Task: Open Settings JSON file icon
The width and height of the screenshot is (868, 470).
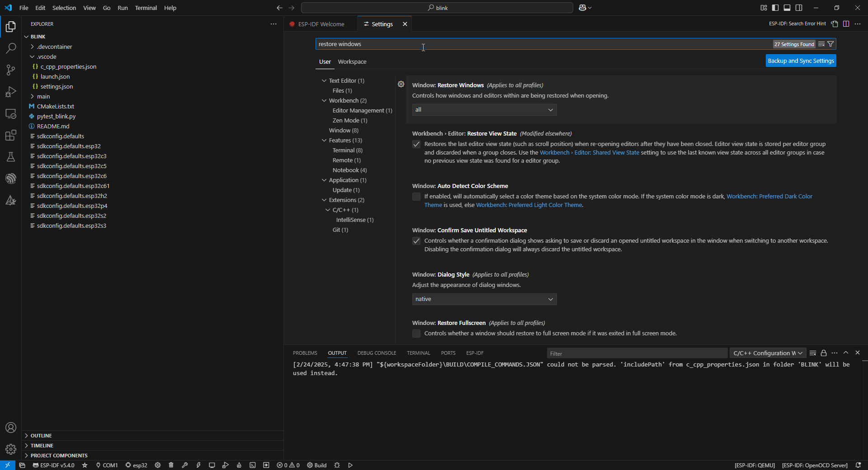Action: (x=835, y=24)
